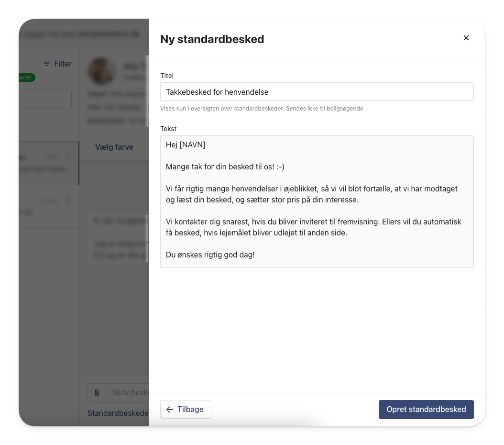Open three-dot menu of the selected conversation
Viewport: 504px width, 445px height.
[68, 157]
